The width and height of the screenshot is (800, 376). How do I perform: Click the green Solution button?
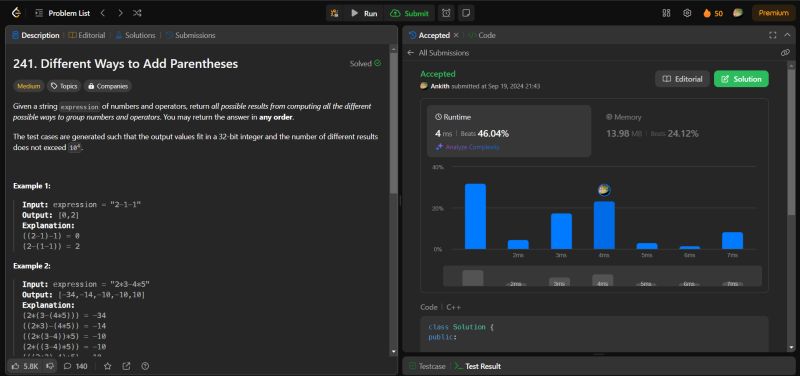coord(741,79)
